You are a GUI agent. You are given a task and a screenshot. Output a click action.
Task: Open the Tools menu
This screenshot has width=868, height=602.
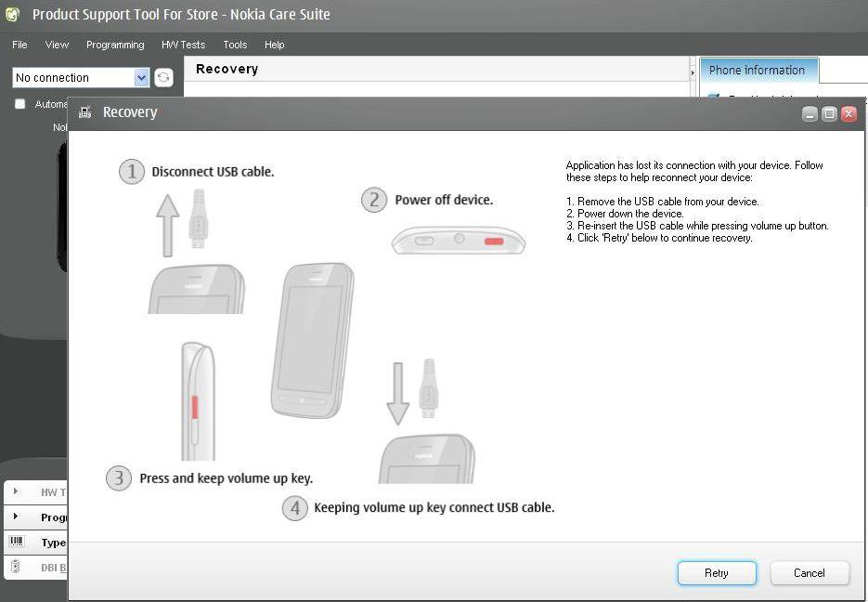pyautogui.click(x=235, y=45)
